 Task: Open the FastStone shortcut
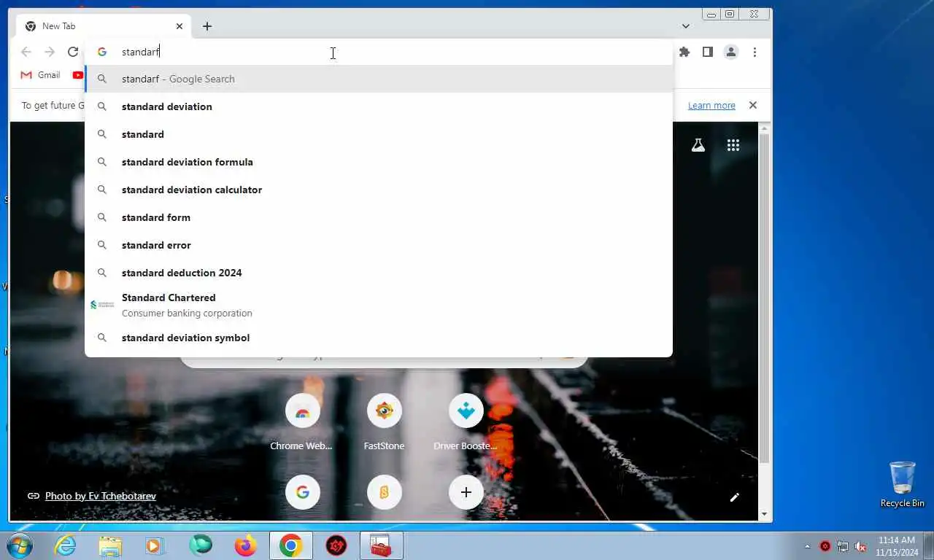tap(384, 423)
